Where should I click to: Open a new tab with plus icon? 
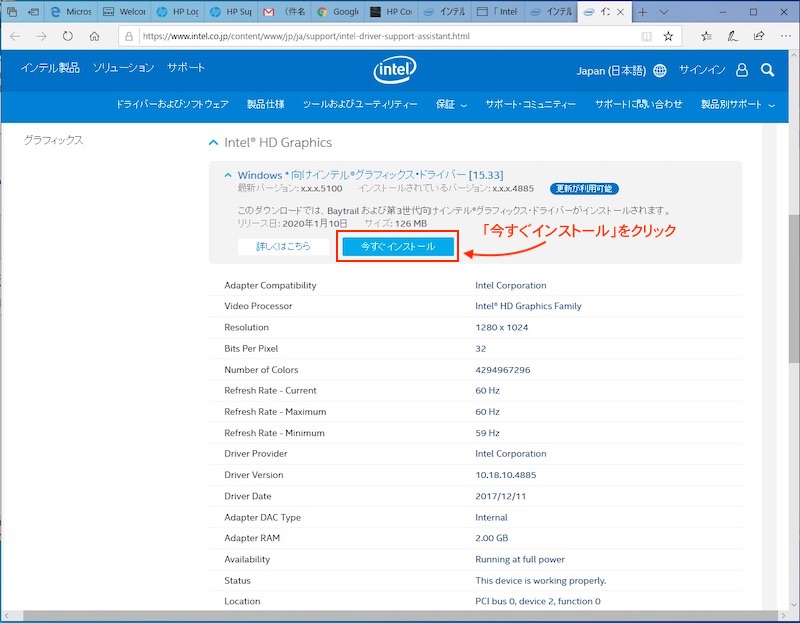point(642,12)
